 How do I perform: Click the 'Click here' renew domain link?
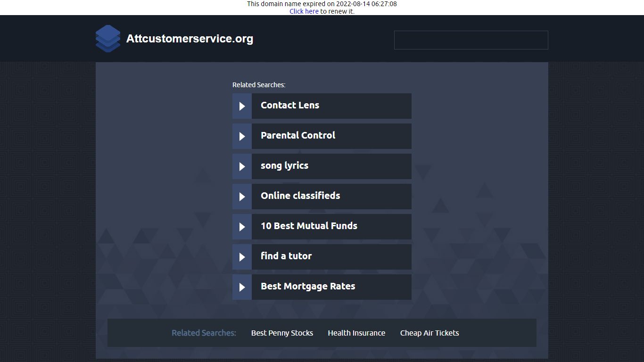304,11
